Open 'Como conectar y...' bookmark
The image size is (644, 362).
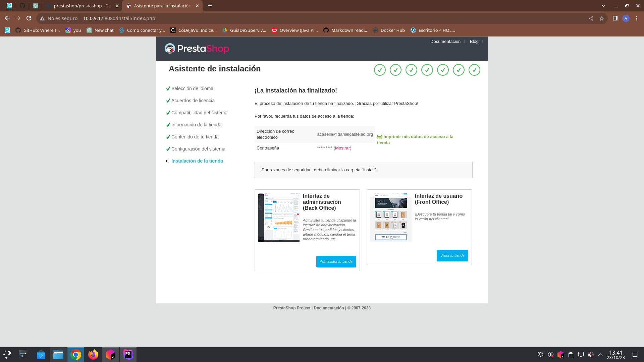point(142,30)
